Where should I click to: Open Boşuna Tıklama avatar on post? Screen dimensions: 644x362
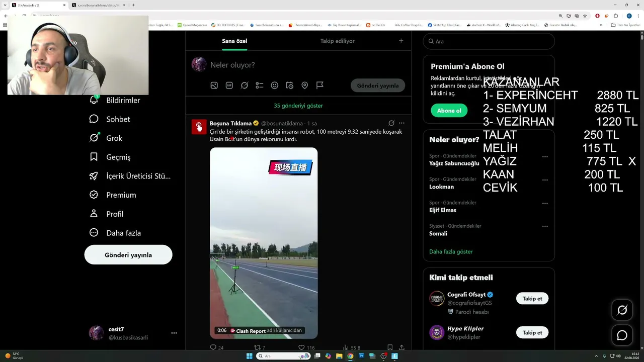(199, 127)
